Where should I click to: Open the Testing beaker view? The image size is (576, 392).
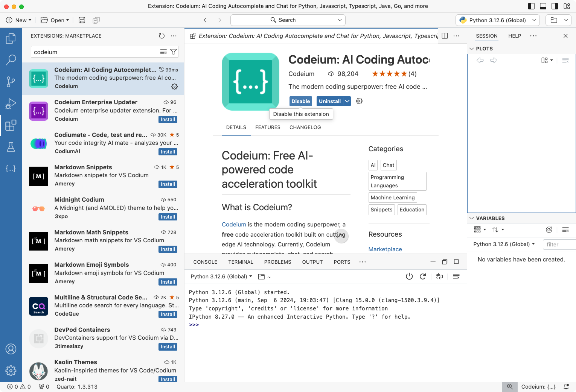pos(11,147)
